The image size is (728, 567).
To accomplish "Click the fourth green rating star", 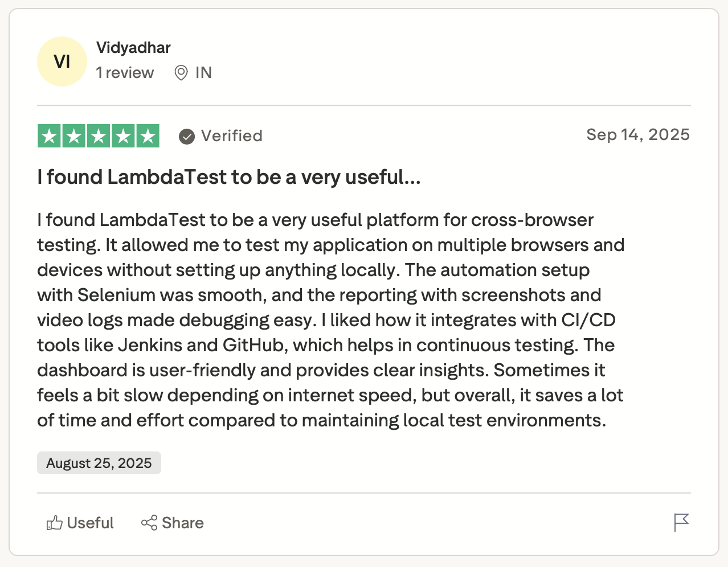I will (123, 136).
